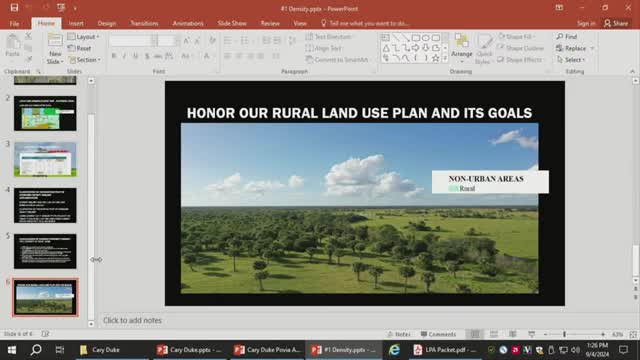Viewport: 640px width, 360px height.
Task: Select the triangle shape in shapes gallery
Action: (x=386, y=48)
